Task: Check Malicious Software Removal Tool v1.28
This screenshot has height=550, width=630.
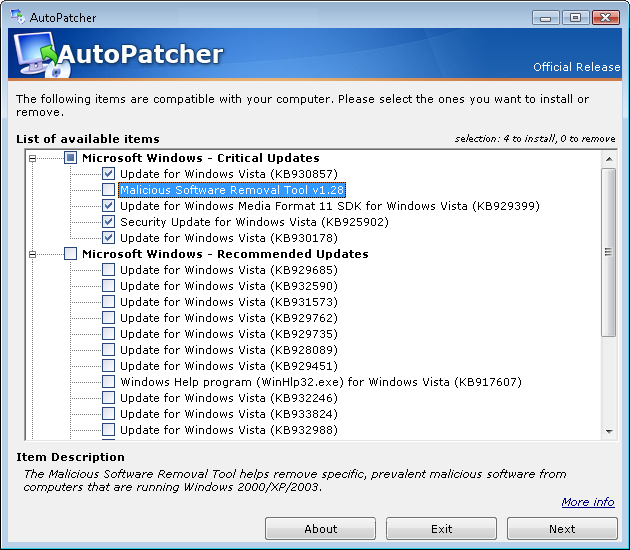Action: (108, 190)
